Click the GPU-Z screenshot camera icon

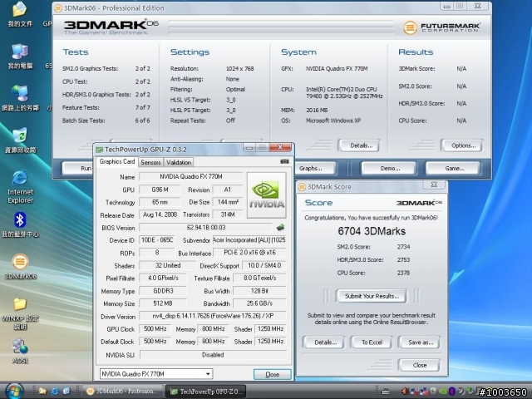pyautogui.click(x=284, y=161)
